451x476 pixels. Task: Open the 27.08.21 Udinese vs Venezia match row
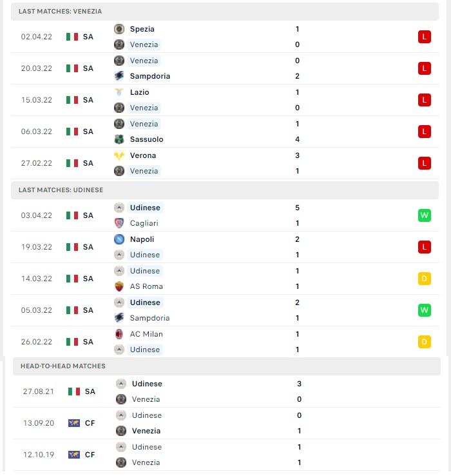(x=227, y=392)
